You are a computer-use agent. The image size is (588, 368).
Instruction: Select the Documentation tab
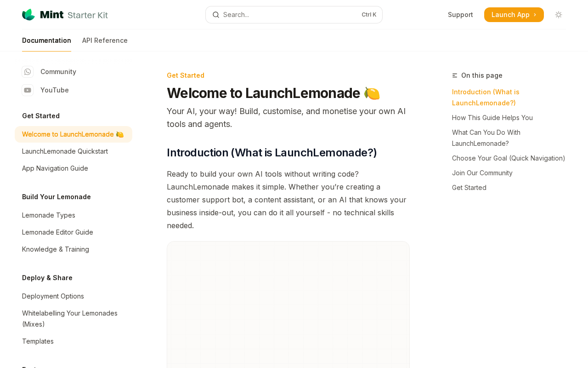coord(46,40)
